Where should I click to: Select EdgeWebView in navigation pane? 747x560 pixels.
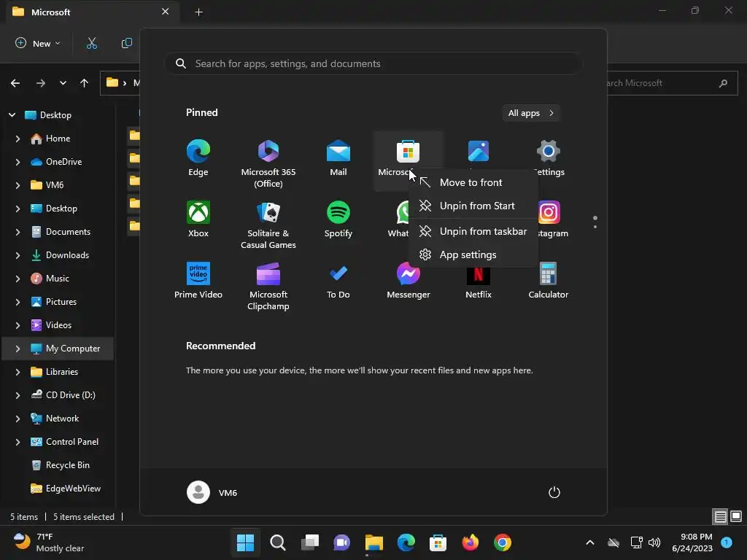[x=73, y=489]
